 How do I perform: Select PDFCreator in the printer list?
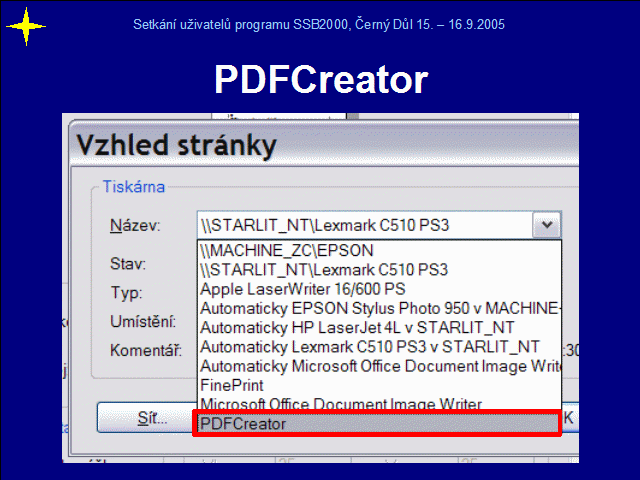[x=378, y=424]
